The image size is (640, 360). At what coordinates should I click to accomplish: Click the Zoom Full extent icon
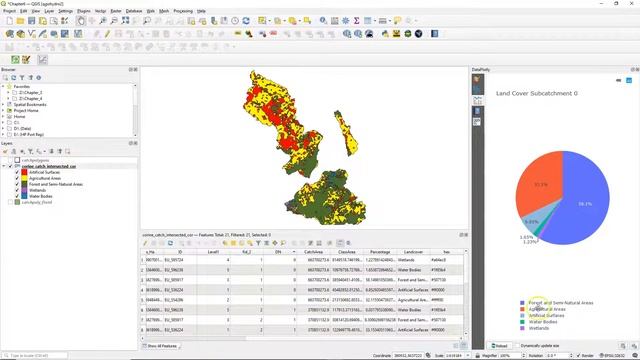tap(125, 20)
